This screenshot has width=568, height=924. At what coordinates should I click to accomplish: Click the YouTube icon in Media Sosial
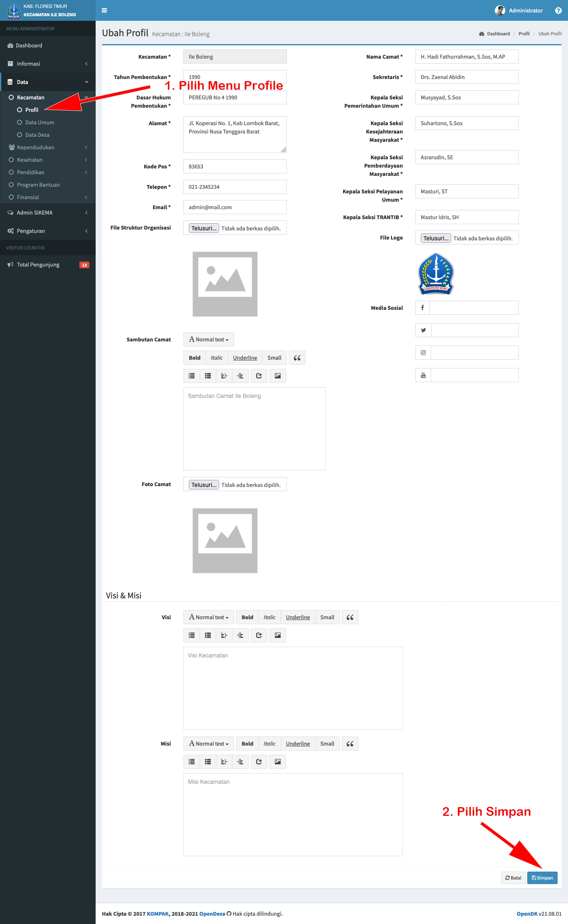pos(423,375)
